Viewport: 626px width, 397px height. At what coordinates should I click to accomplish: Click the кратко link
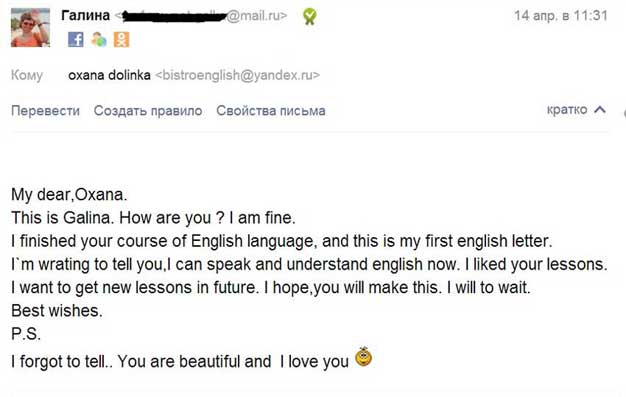(567, 109)
